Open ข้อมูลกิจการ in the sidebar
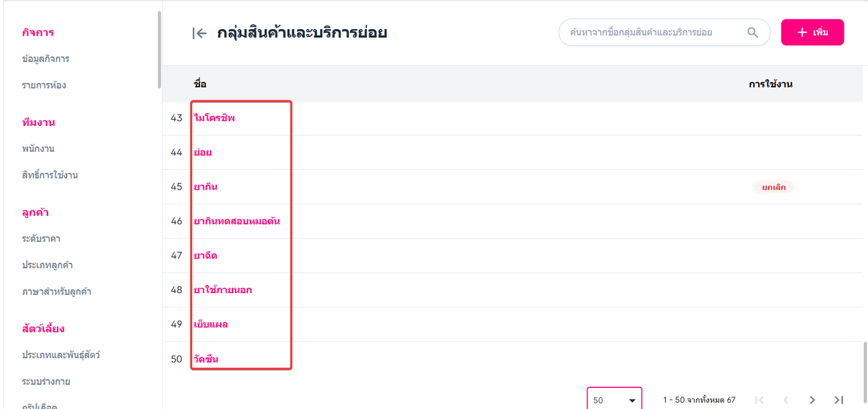The width and height of the screenshot is (868, 409). click(x=45, y=59)
